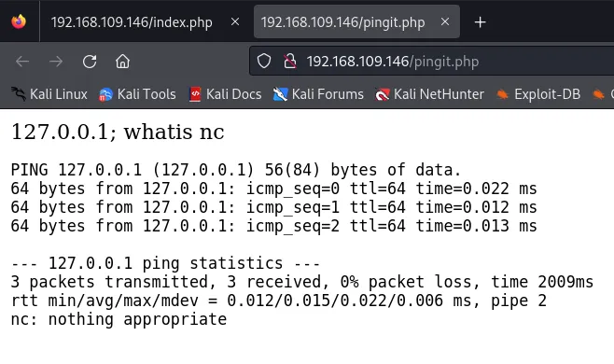Click the 'nc: nothing appropriate' output line
Image resolution: width=614 pixels, height=364 pixels.
119,319
